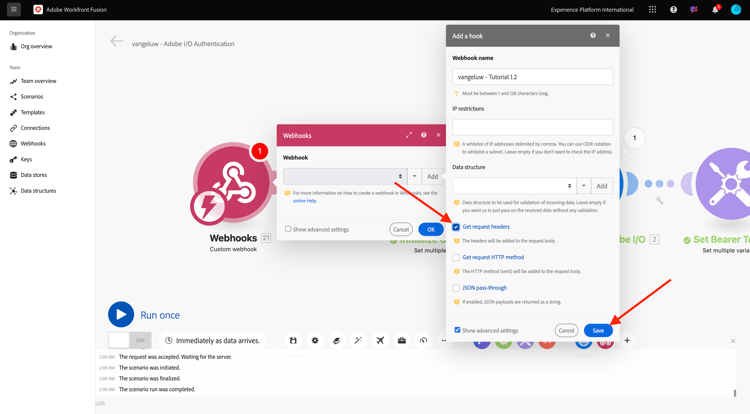The image size is (750, 414).
Task: Expand the Webhooks dialog to full screen
Action: (x=408, y=135)
